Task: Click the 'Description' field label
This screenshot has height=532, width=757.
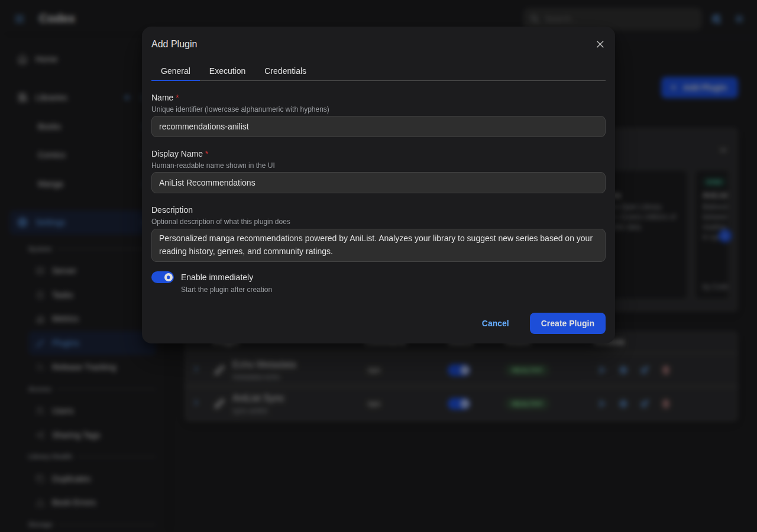Action: [x=172, y=210]
